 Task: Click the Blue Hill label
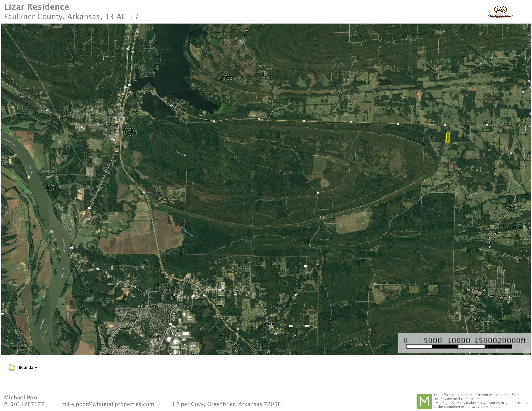click(269, 324)
